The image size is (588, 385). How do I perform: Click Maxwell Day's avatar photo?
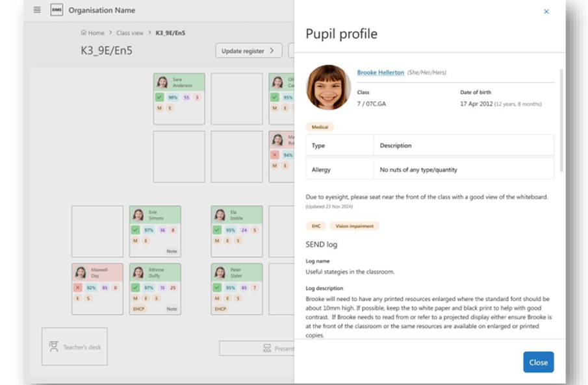click(80, 273)
